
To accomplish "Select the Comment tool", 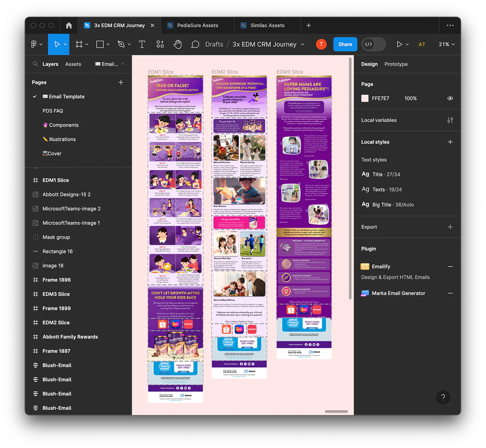I will [195, 44].
